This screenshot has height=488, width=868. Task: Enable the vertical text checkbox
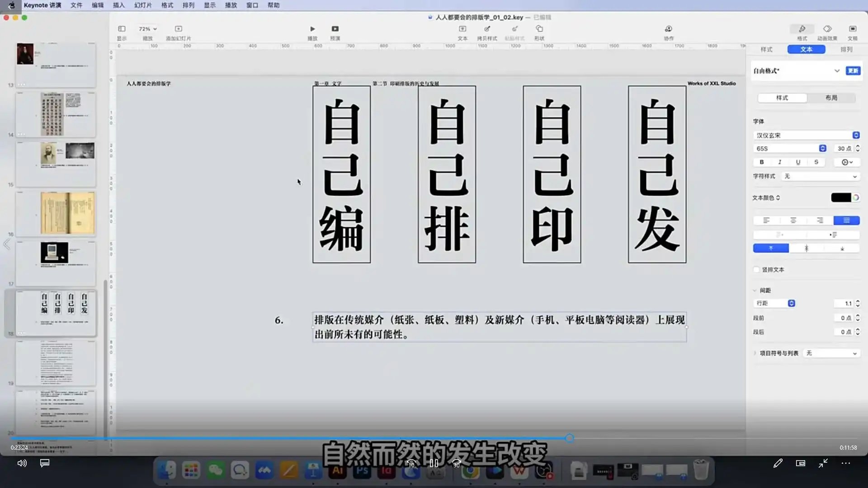[756, 270]
